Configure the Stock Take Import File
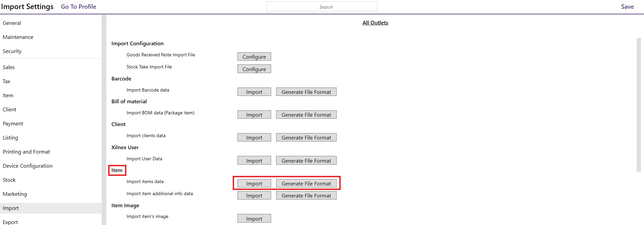 click(254, 69)
